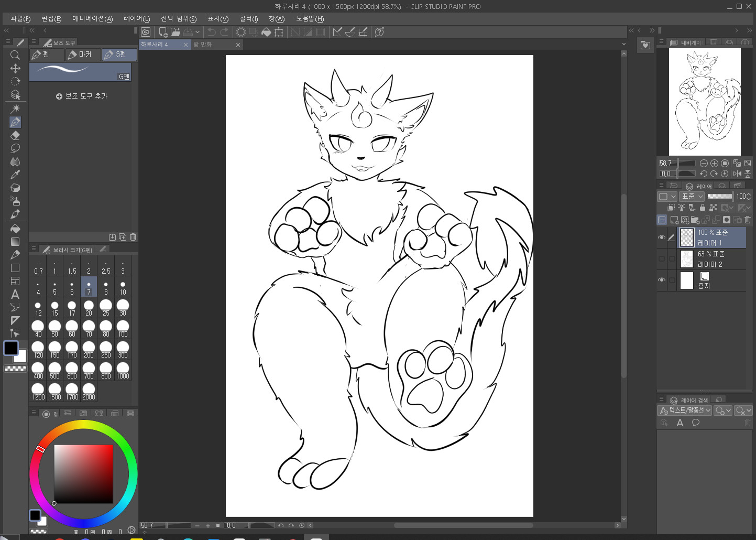
Task: Create new raster layer icon
Action: [674, 220]
